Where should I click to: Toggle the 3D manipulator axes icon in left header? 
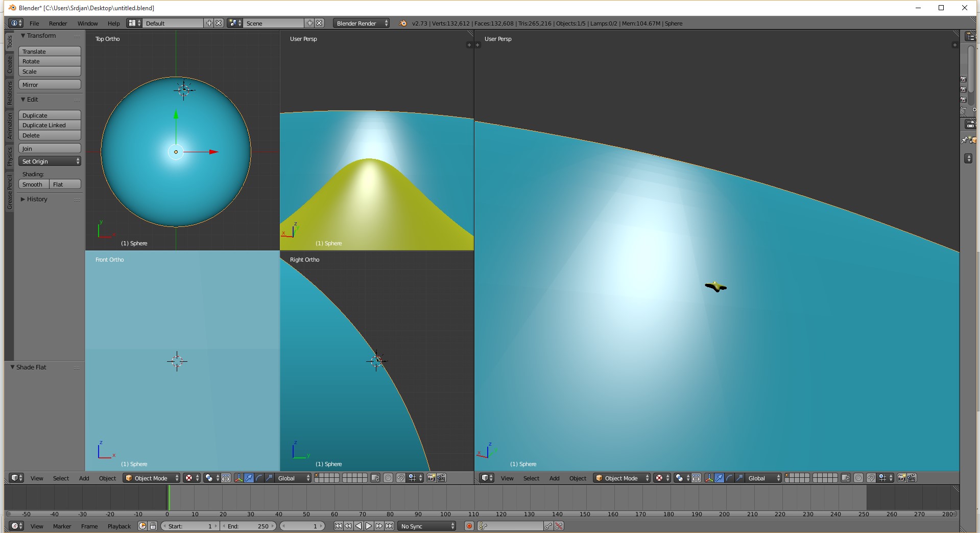click(x=238, y=478)
